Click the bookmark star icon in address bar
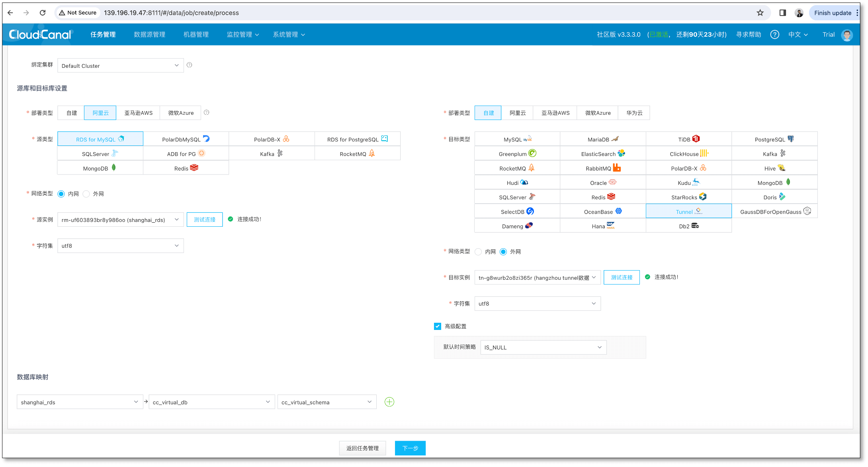 tap(760, 13)
